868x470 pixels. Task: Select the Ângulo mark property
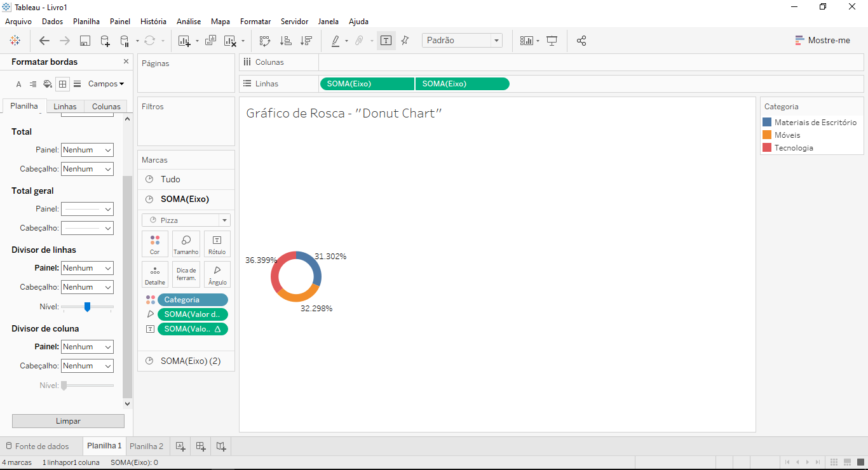217,274
